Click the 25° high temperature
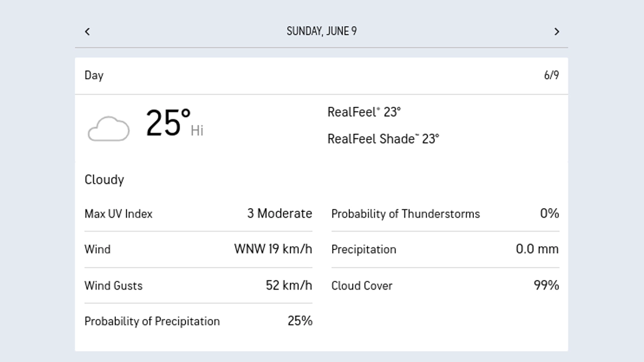 (x=169, y=123)
